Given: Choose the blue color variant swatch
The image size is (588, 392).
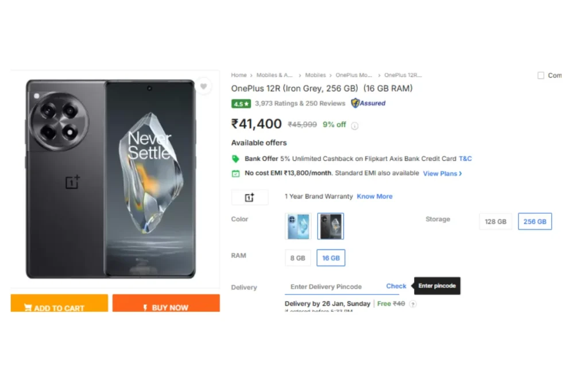Looking at the screenshot, I should (298, 226).
